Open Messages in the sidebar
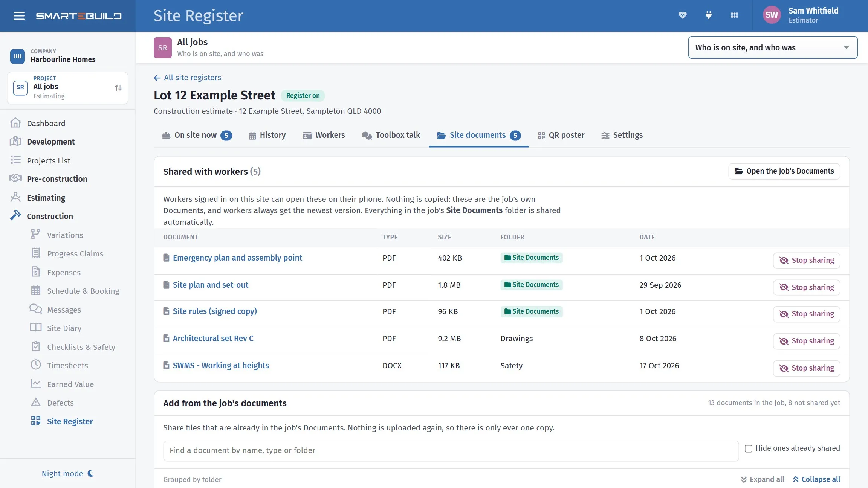The height and width of the screenshot is (488, 868). [x=64, y=310]
